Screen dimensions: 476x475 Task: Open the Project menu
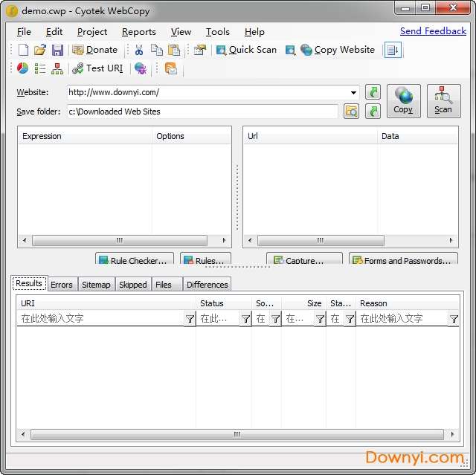click(x=92, y=32)
